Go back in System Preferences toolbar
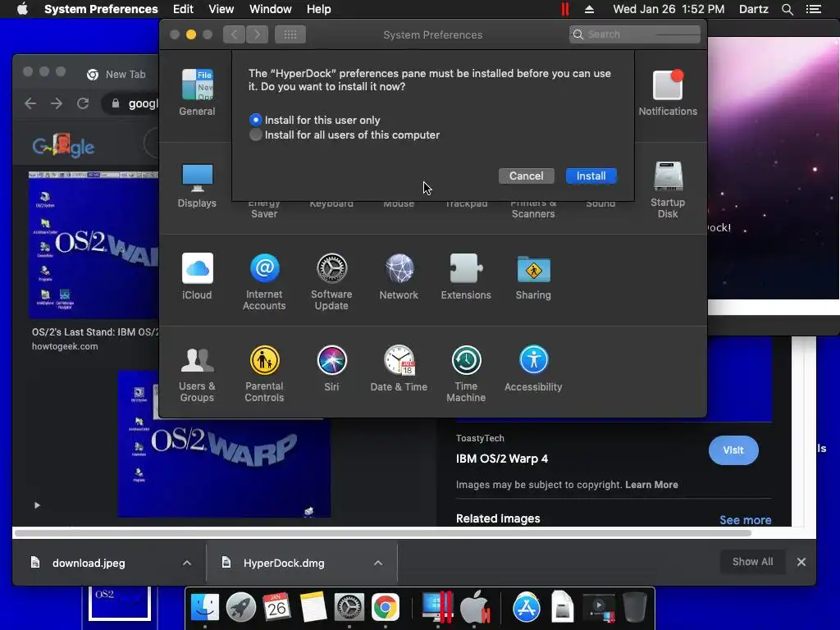This screenshot has height=630, width=840. (x=234, y=34)
